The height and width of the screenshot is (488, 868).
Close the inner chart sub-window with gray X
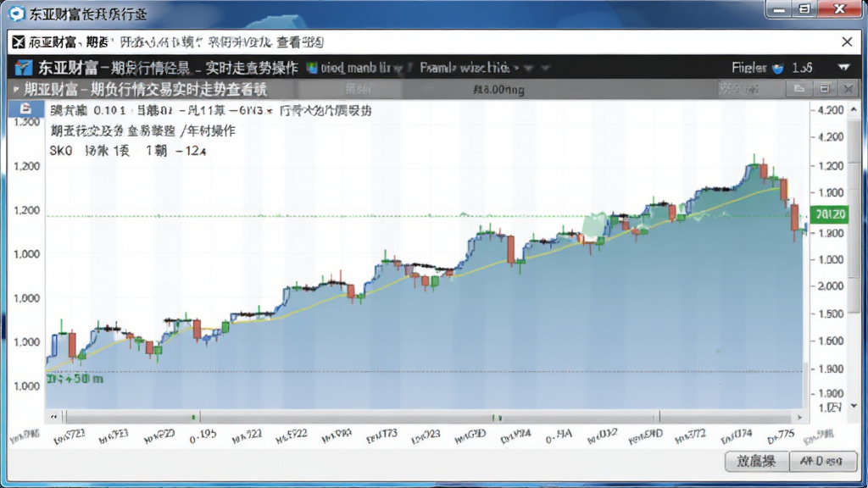(848, 88)
